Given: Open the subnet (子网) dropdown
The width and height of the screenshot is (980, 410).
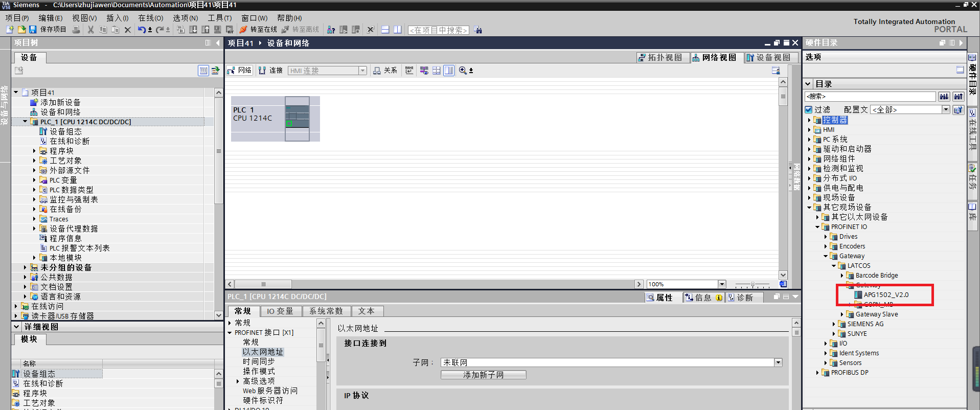Looking at the screenshot, I should click(x=778, y=362).
